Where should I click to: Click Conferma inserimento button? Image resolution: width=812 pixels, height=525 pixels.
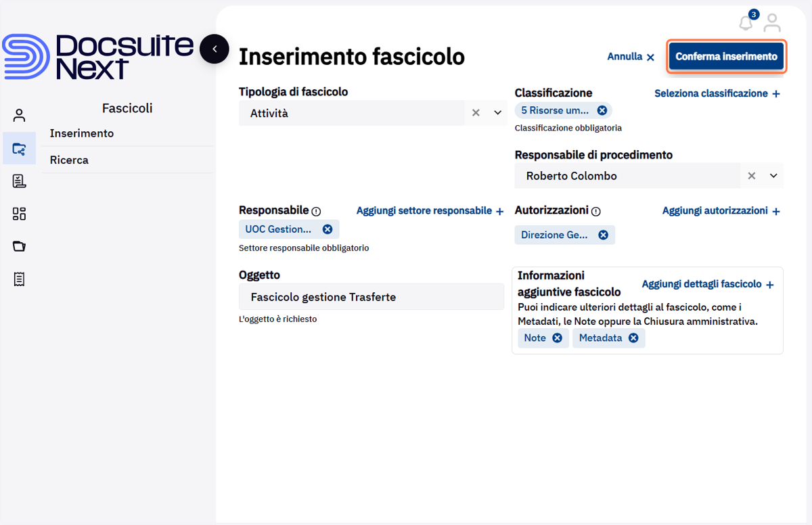click(x=726, y=56)
